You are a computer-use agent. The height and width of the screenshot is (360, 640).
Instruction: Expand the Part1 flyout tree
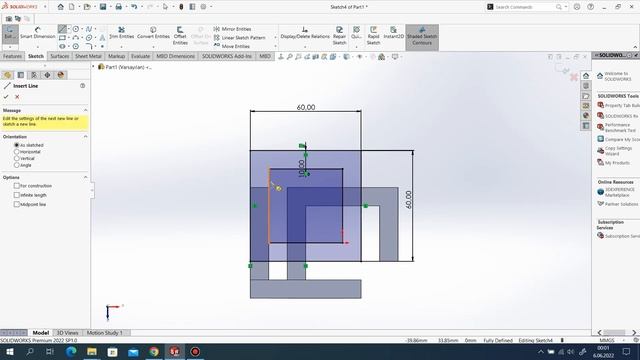tap(93, 67)
